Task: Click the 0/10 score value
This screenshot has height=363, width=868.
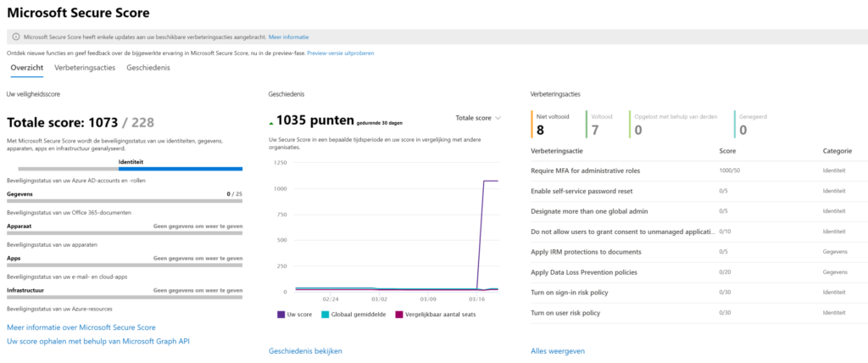Action: point(725,232)
